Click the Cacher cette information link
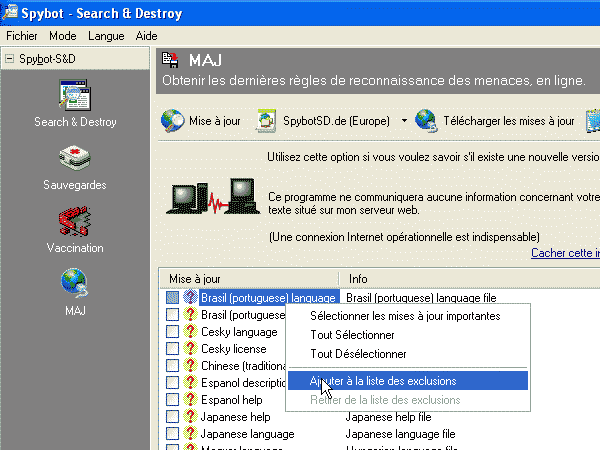This screenshot has height=450, width=600. (565, 253)
